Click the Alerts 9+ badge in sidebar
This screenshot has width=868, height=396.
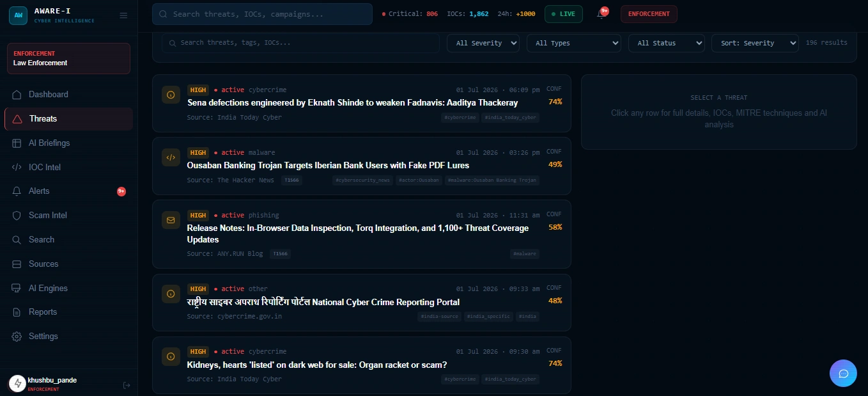click(121, 191)
